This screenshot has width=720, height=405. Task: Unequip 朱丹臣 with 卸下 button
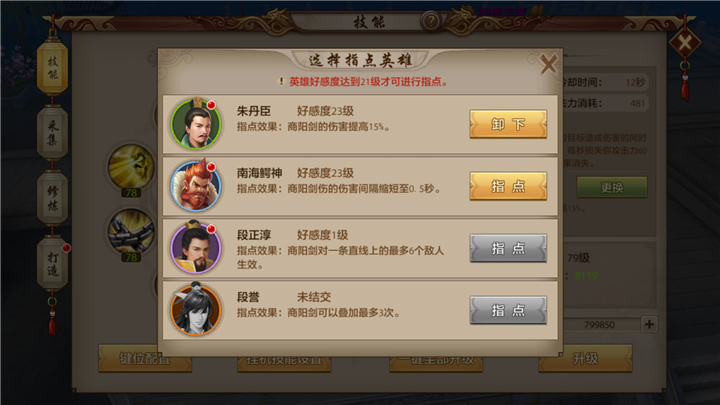[x=508, y=124]
